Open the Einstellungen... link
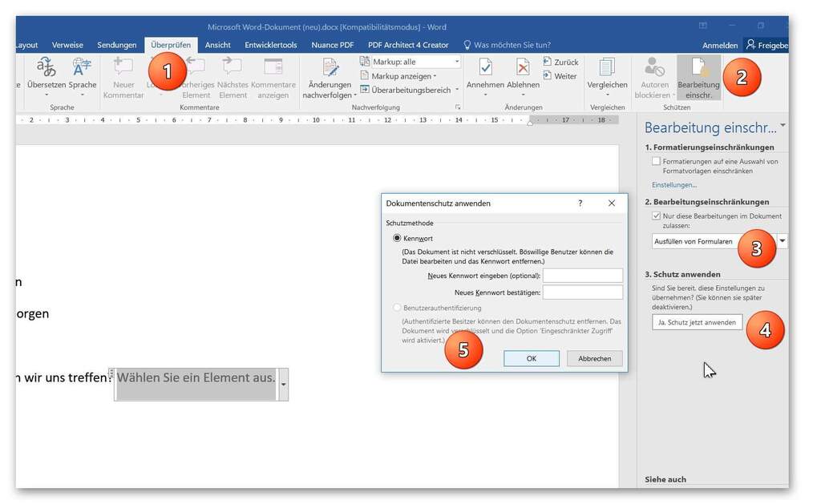Viewport: 821px width, 504px height. [x=674, y=185]
